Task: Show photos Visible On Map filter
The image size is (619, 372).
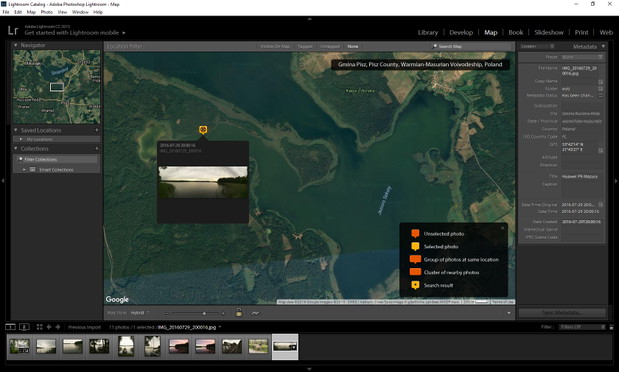Action: pos(275,46)
